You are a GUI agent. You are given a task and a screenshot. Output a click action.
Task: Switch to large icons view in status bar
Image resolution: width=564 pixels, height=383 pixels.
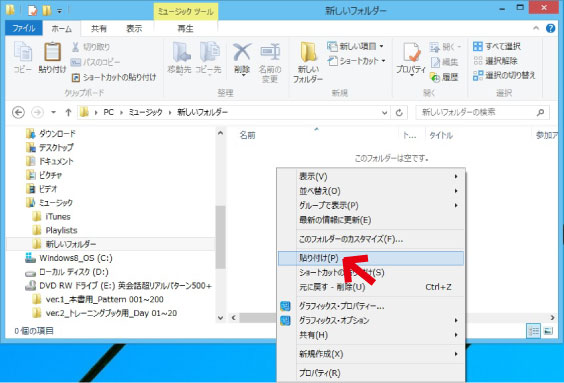[548, 330]
